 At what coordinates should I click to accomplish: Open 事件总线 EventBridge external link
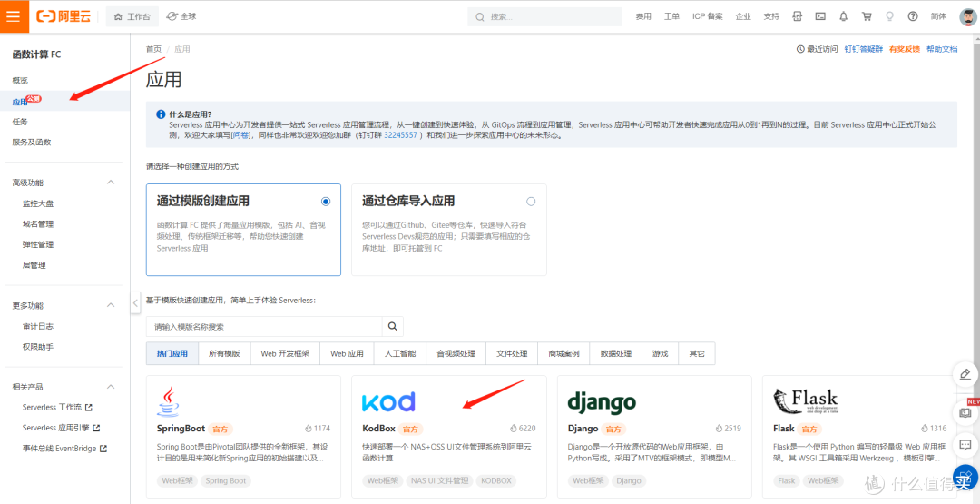tap(64, 449)
